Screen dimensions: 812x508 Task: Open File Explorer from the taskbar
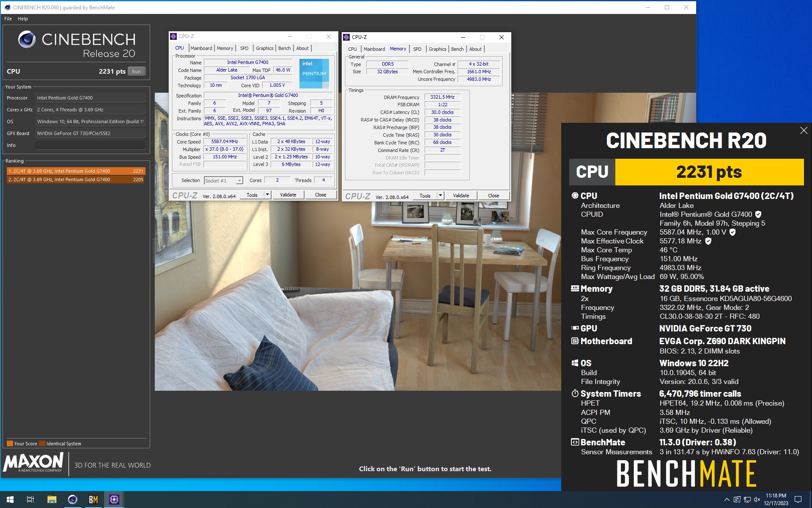click(x=52, y=500)
